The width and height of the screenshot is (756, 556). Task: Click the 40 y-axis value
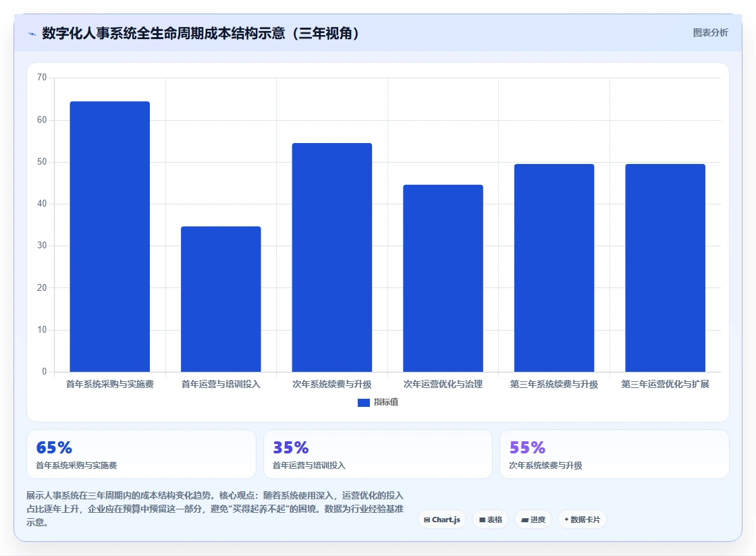coord(42,204)
